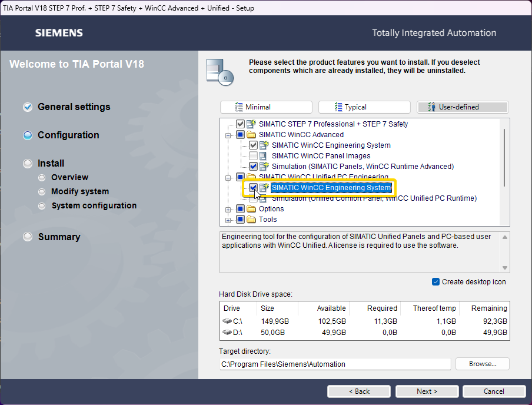Check the SIMATIC WinCC Panel Images box
This screenshot has height=405, width=532.
pyautogui.click(x=253, y=156)
